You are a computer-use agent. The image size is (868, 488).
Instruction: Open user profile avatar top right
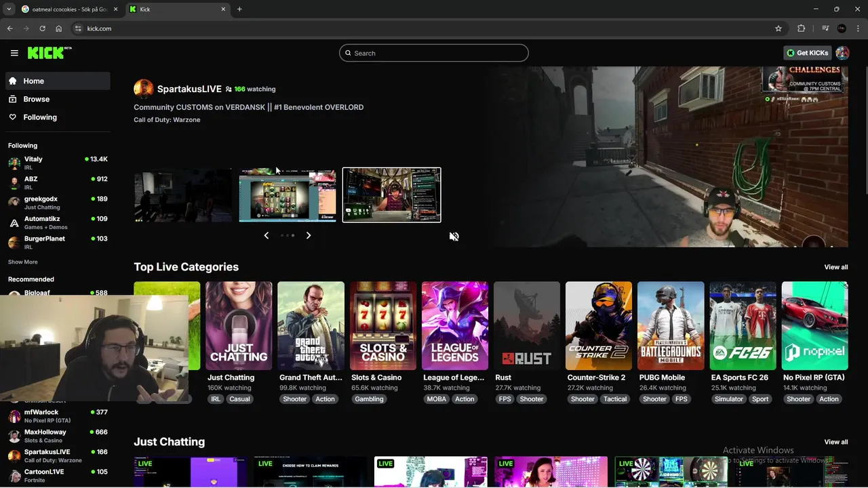(x=842, y=53)
